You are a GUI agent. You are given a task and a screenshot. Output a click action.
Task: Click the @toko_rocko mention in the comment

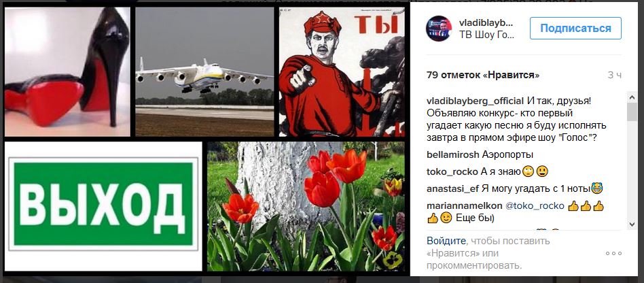click(533, 206)
